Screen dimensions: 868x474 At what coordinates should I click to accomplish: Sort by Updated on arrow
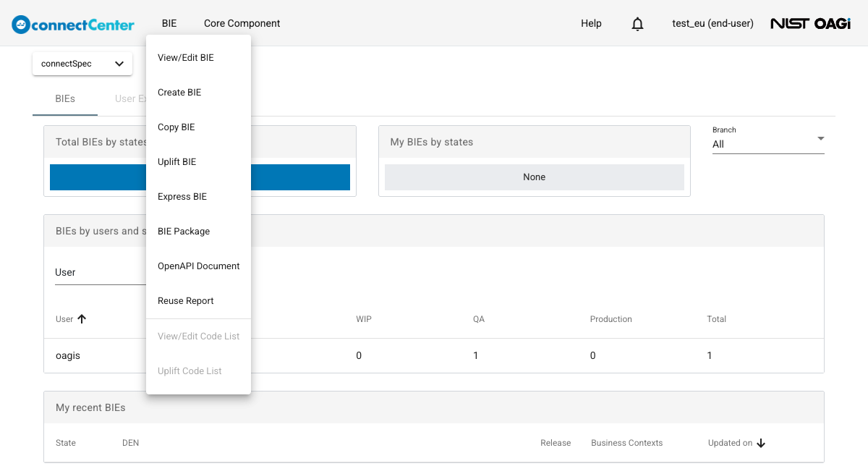pos(761,443)
